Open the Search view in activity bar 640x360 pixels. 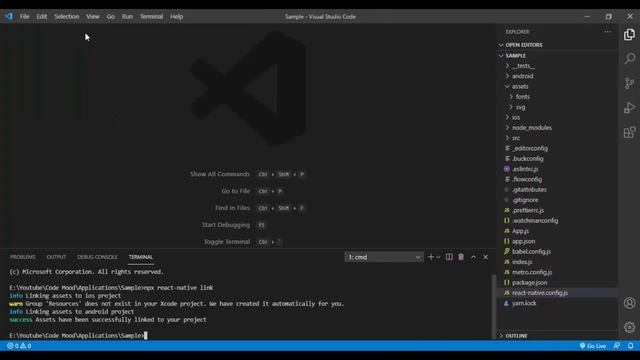629,58
